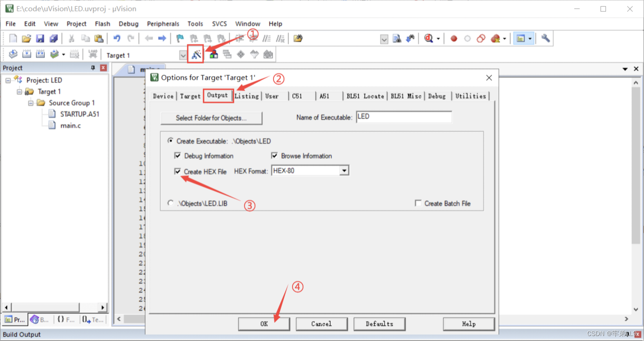644x341 pixels.
Task: Toggle Debug Information checkbox
Action: [178, 156]
